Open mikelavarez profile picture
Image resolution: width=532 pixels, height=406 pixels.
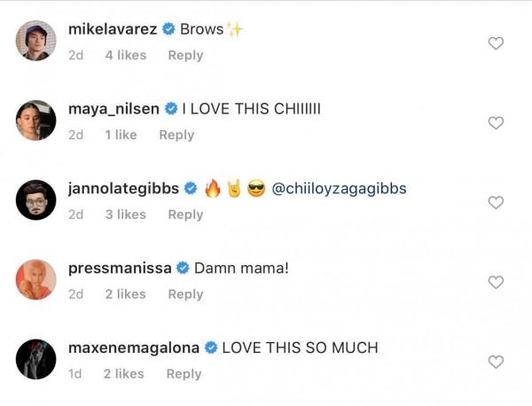[x=36, y=41]
